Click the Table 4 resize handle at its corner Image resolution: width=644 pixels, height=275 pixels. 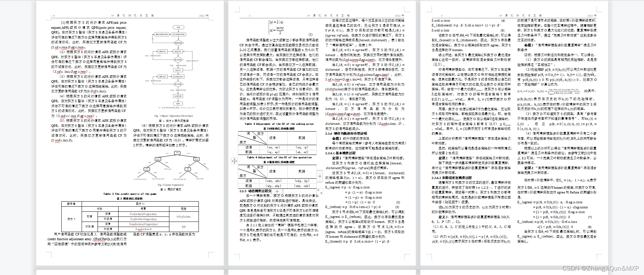tap(319, 191)
